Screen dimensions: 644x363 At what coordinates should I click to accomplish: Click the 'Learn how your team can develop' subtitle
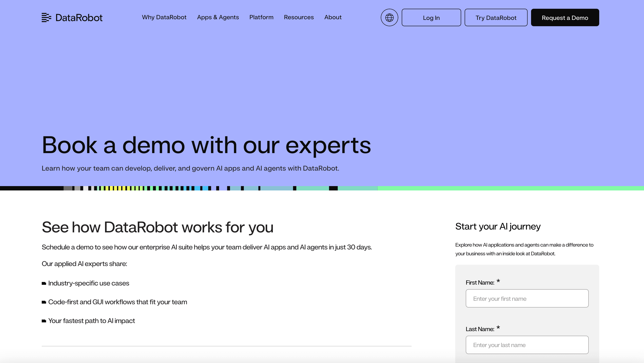pos(190,168)
